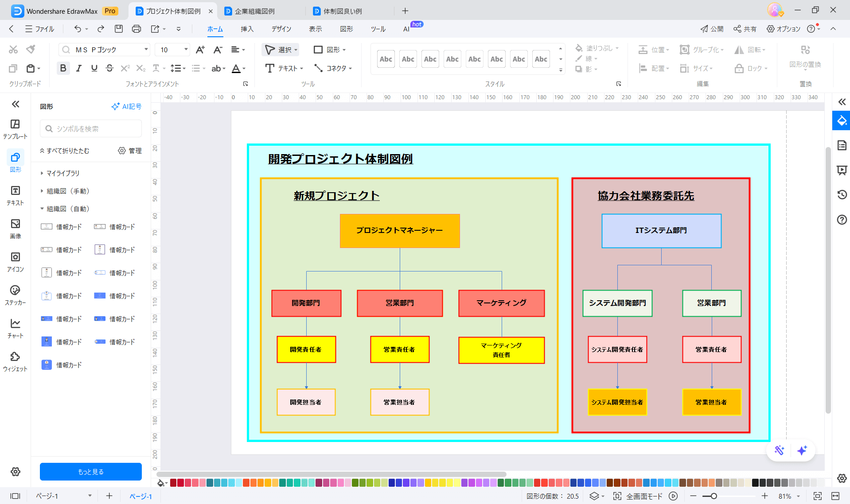Switch to the 企業組織図例 document tab

[x=254, y=11]
